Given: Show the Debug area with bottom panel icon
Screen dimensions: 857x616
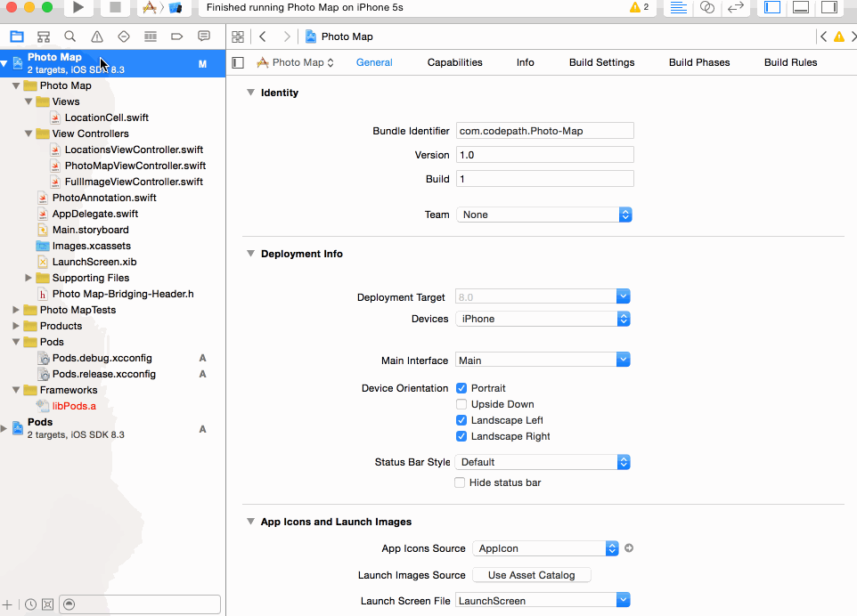Looking at the screenshot, I should tap(800, 7).
